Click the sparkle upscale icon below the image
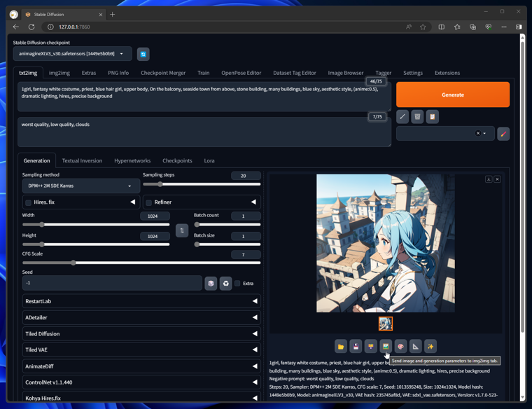The image size is (532, 409). pyautogui.click(x=430, y=347)
